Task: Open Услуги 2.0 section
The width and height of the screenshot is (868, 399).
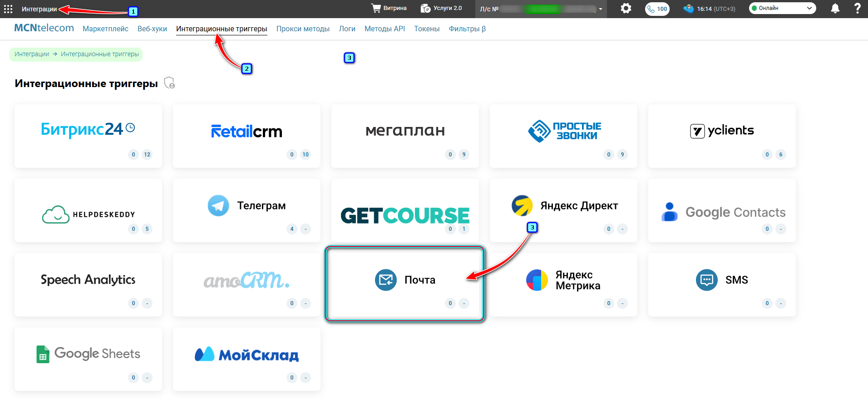Action: click(x=441, y=8)
